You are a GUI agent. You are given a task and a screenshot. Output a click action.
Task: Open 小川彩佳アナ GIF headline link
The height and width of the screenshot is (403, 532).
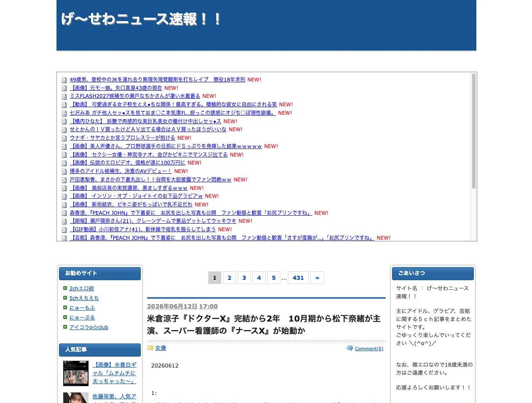pyautogui.click(x=142, y=230)
